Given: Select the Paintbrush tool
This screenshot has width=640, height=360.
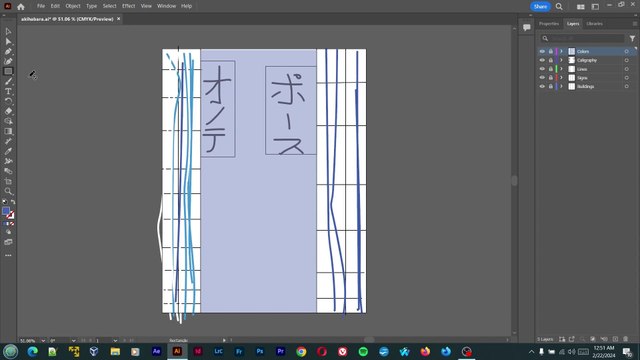Looking at the screenshot, I should 8,81.
